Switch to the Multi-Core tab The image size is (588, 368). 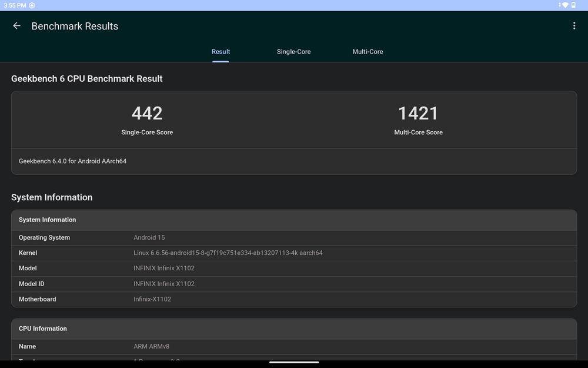point(367,52)
